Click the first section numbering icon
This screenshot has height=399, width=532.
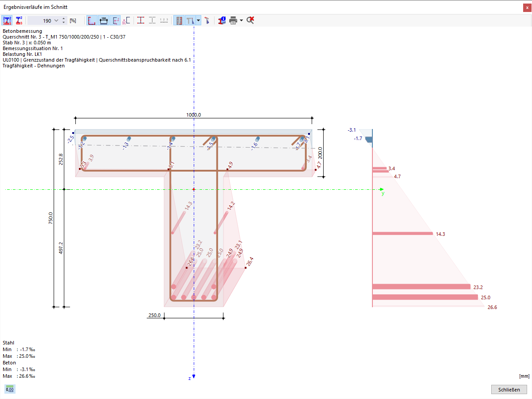[x=7, y=20]
